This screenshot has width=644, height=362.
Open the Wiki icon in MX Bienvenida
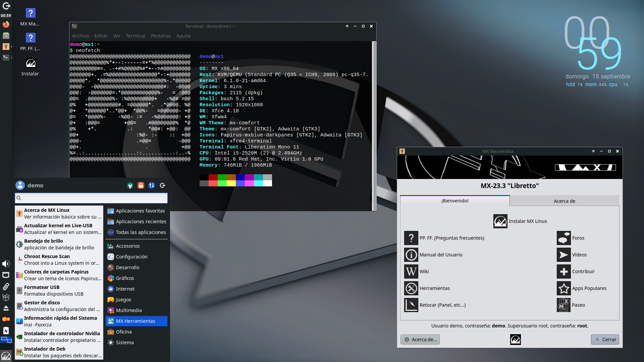coord(411,271)
